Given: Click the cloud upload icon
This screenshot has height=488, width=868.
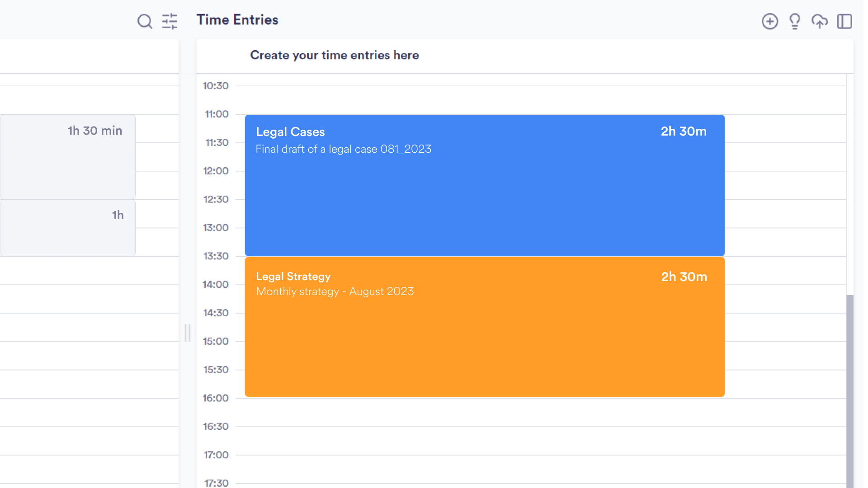Looking at the screenshot, I should [820, 21].
